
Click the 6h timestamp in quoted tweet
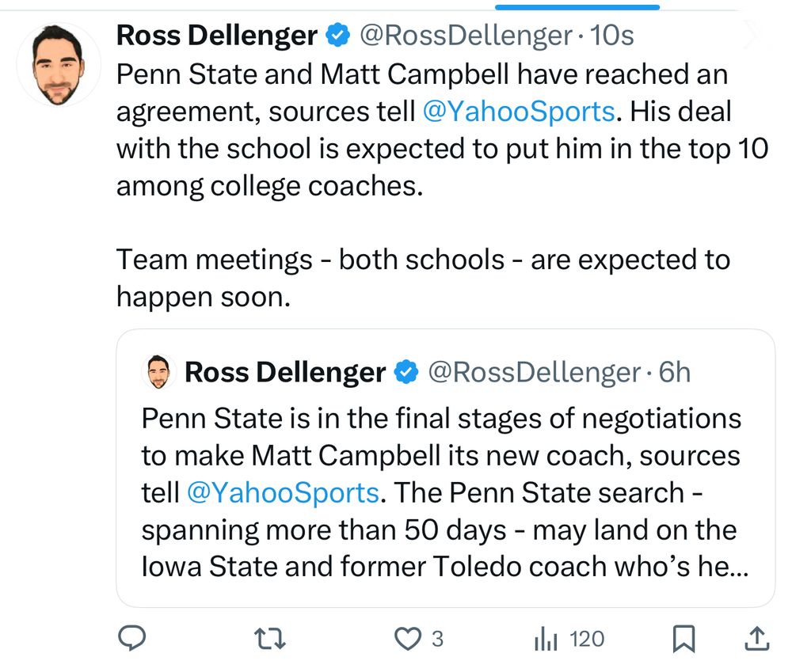[x=675, y=371]
